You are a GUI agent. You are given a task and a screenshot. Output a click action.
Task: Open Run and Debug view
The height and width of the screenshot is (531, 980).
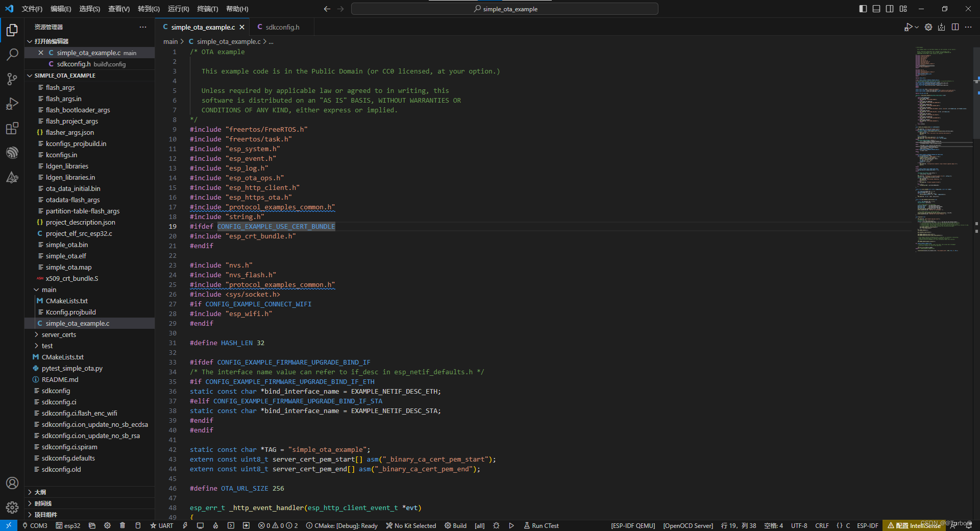[12, 104]
